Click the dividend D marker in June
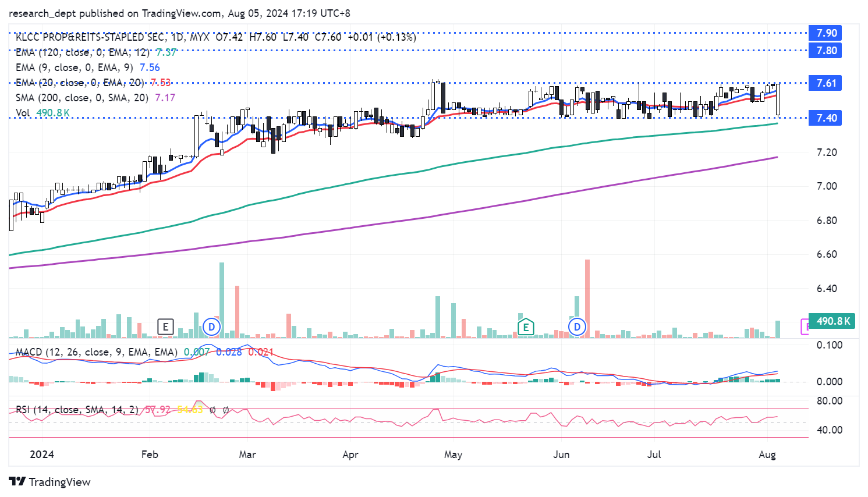 pos(577,326)
